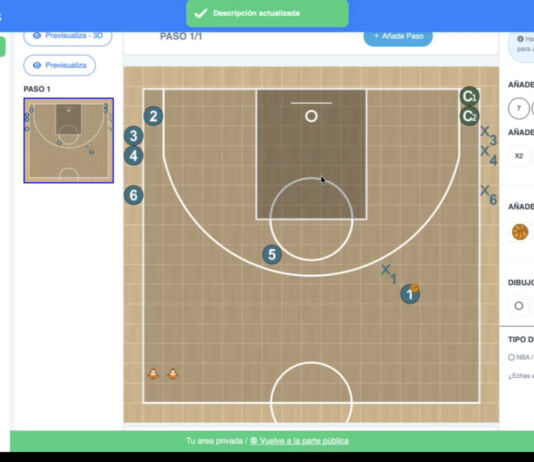534x462 pixels.
Task: Select player 6 marker on the sideline
Action: pos(134,195)
